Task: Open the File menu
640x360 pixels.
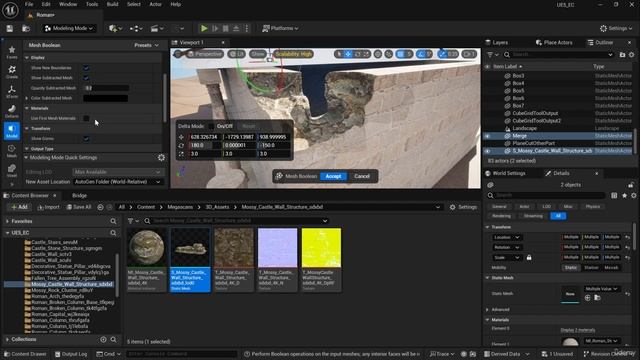Action: coord(29,4)
